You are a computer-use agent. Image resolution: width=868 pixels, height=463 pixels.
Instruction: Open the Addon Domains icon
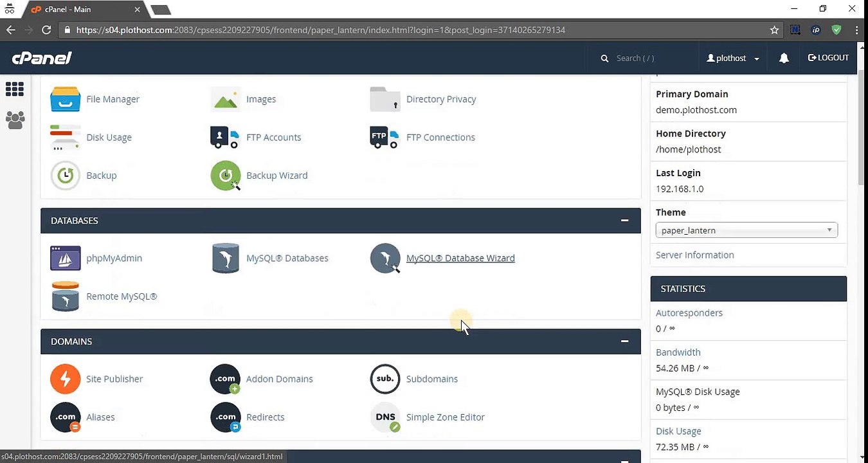coord(225,379)
